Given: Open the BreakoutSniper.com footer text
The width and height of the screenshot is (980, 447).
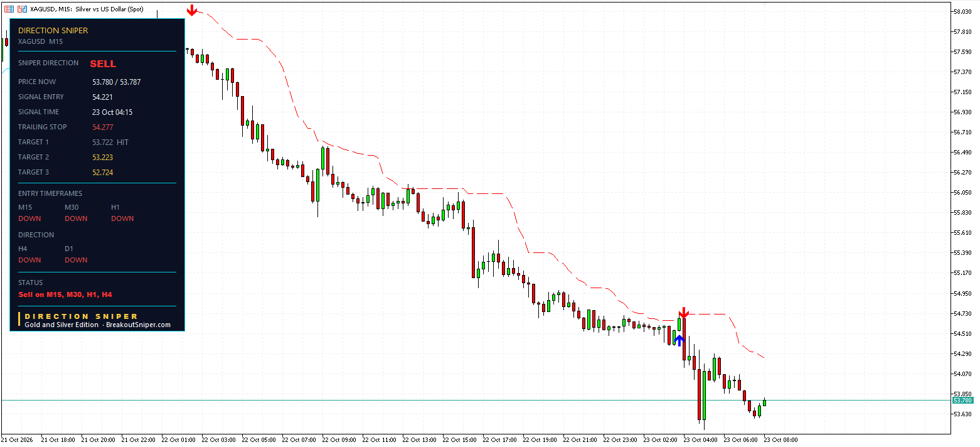Looking at the screenshot, I should pyautogui.click(x=138, y=325).
